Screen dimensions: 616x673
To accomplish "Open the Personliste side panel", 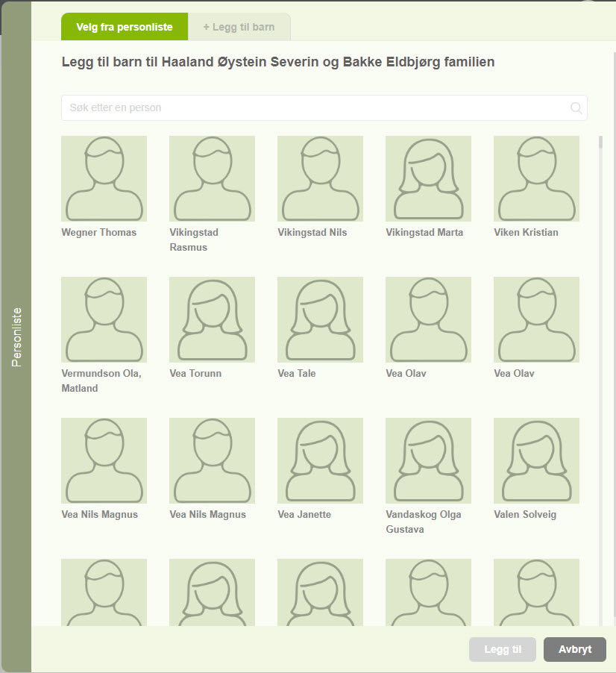I will [x=16, y=336].
